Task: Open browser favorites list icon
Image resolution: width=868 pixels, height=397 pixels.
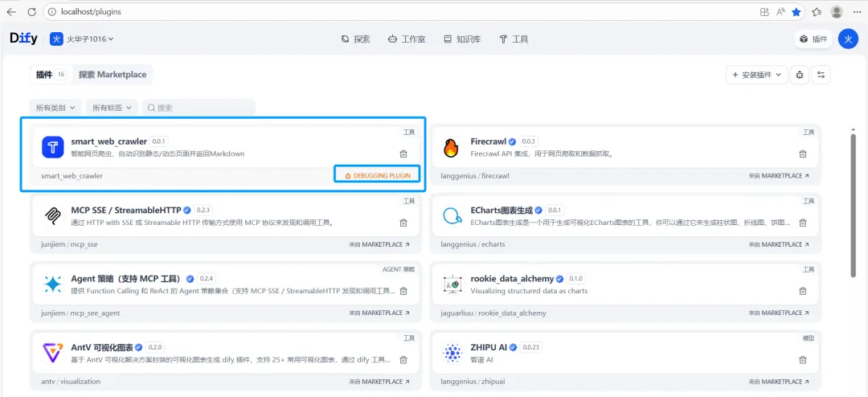Action: click(817, 11)
